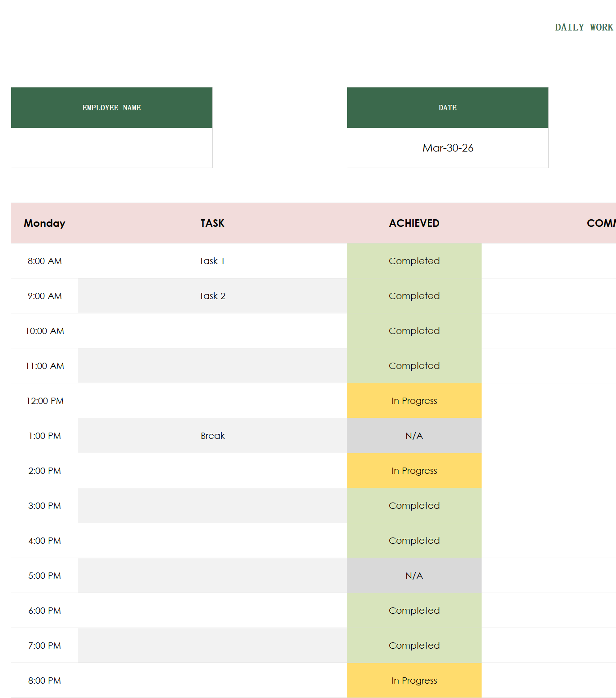The height and width of the screenshot is (698, 616).
Task: Select Completed status in 8:00 AM row
Action: click(414, 261)
